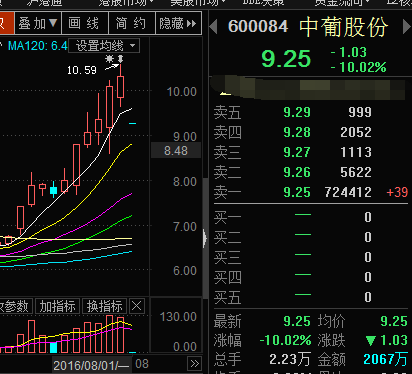Image resolution: width=412 pixels, height=374 pixels.
Task: Close the indicator panel with X
Action: point(137,306)
